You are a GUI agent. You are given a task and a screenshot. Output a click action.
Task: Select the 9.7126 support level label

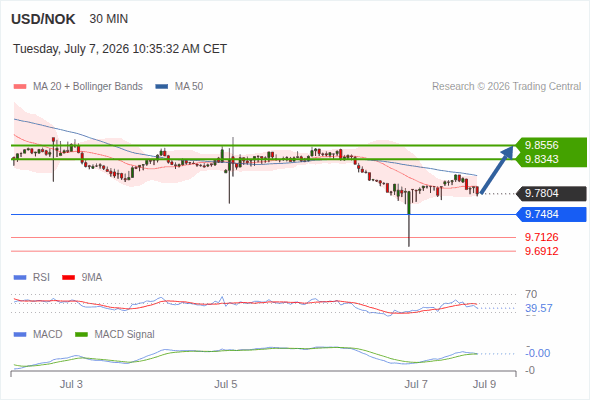[x=542, y=237]
